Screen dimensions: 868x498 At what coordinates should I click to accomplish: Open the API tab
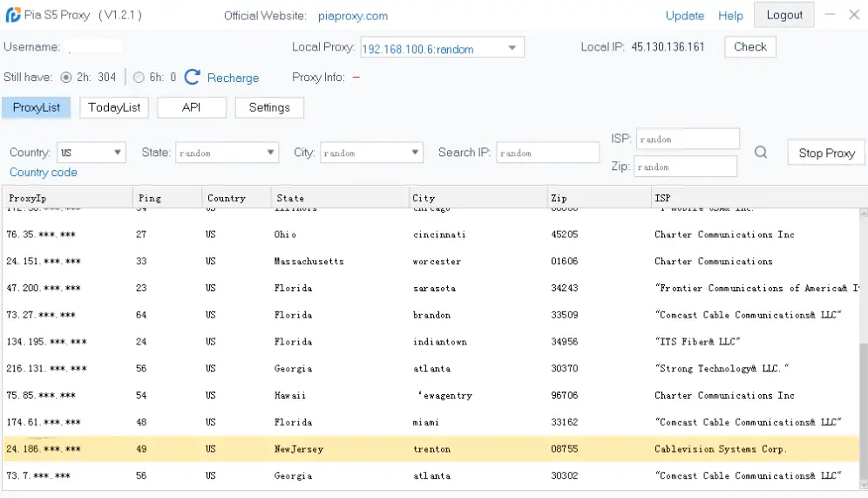click(x=192, y=107)
